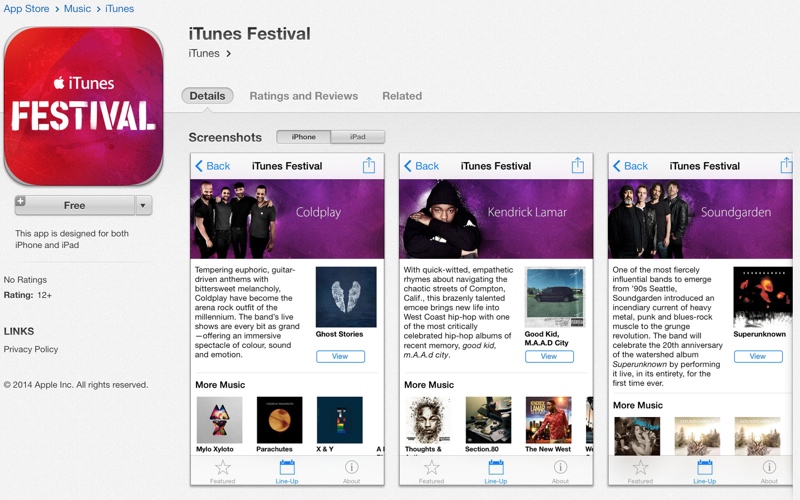Good Kid M.A.A.D City album cover
Image resolution: width=800 pixels, height=500 pixels.
point(555,297)
